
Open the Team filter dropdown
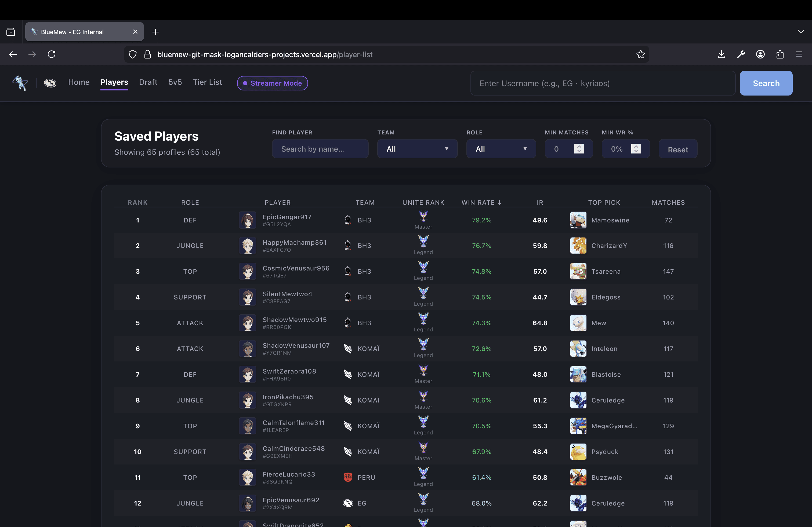click(x=417, y=149)
